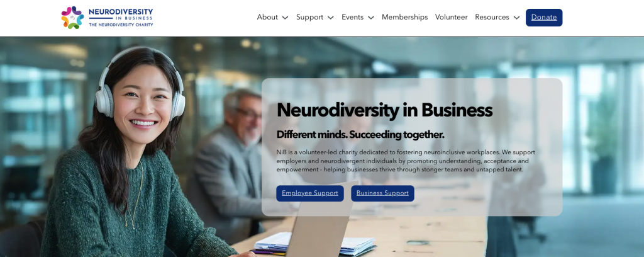
Task: Click the blue Donate button
Action: (x=544, y=17)
